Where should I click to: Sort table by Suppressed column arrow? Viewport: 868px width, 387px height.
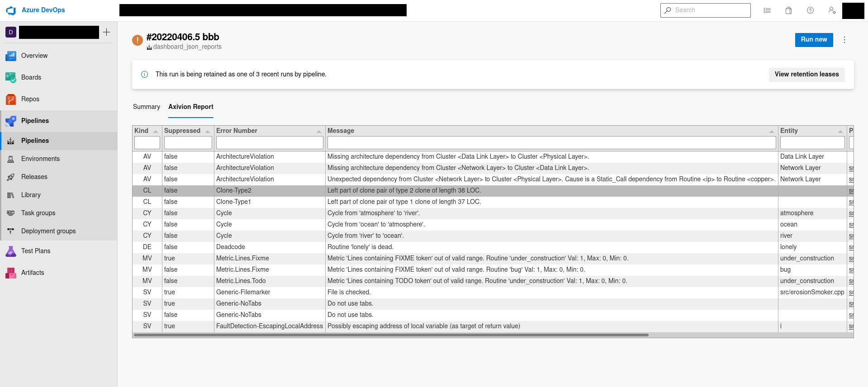(208, 131)
